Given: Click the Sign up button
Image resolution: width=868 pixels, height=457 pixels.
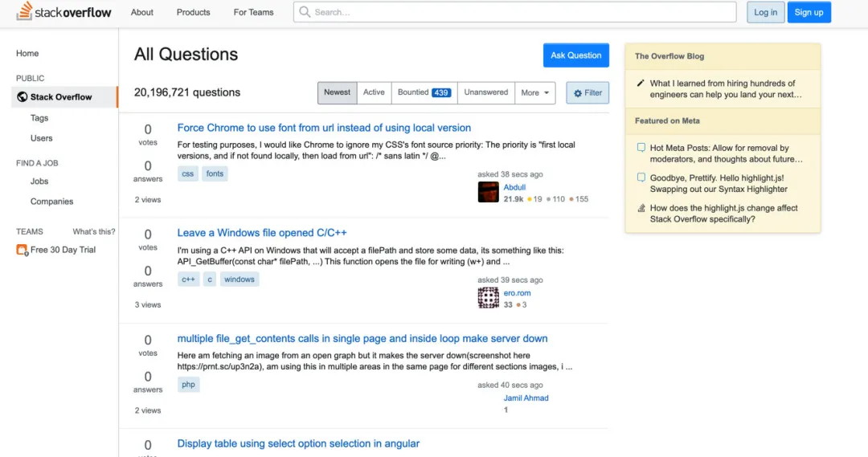Looking at the screenshot, I should pos(809,12).
